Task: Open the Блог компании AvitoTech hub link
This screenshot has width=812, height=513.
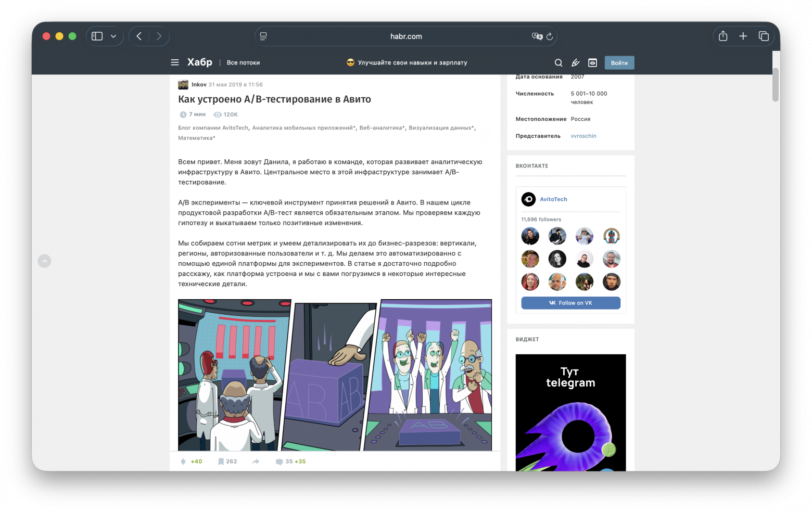Action: coord(213,128)
